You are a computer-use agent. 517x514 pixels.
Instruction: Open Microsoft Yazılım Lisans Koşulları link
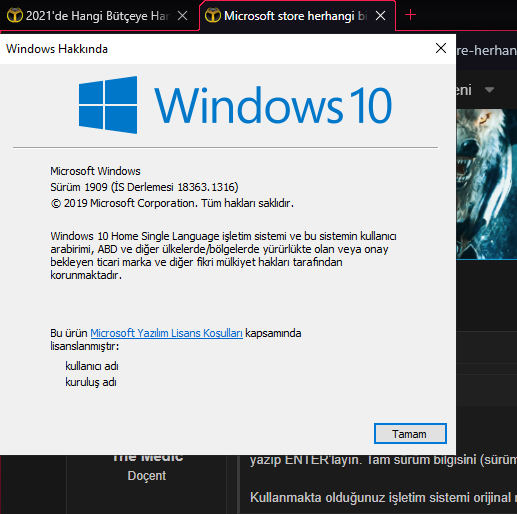[x=166, y=333]
